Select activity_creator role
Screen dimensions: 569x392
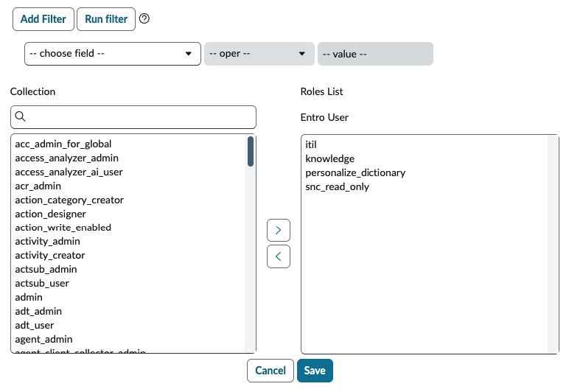click(50, 256)
